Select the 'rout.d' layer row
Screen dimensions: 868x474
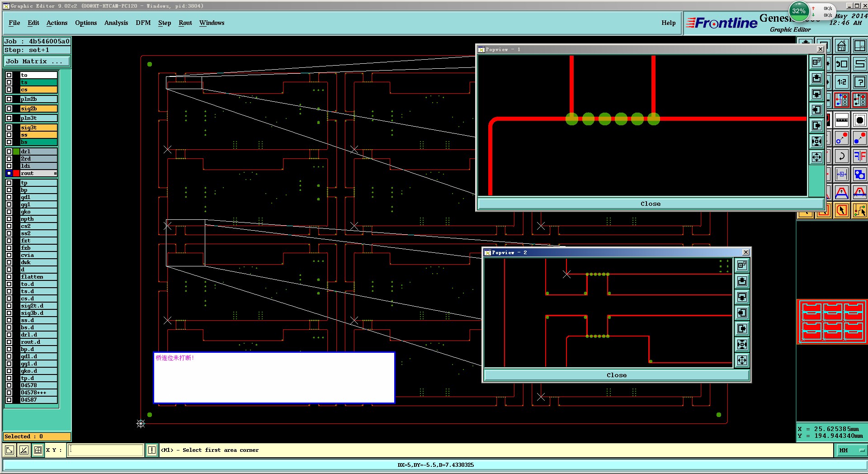39,342
